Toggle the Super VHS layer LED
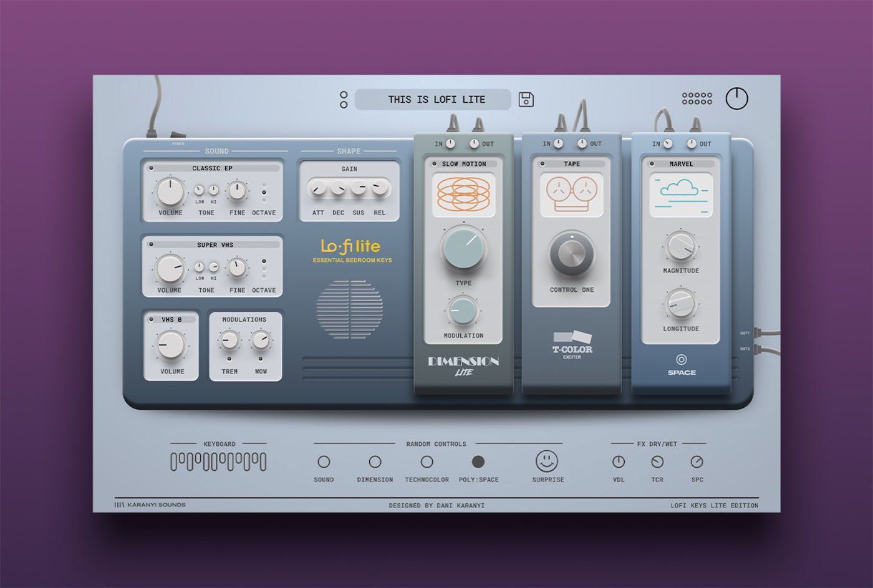The image size is (873, 588). point(151,244)
